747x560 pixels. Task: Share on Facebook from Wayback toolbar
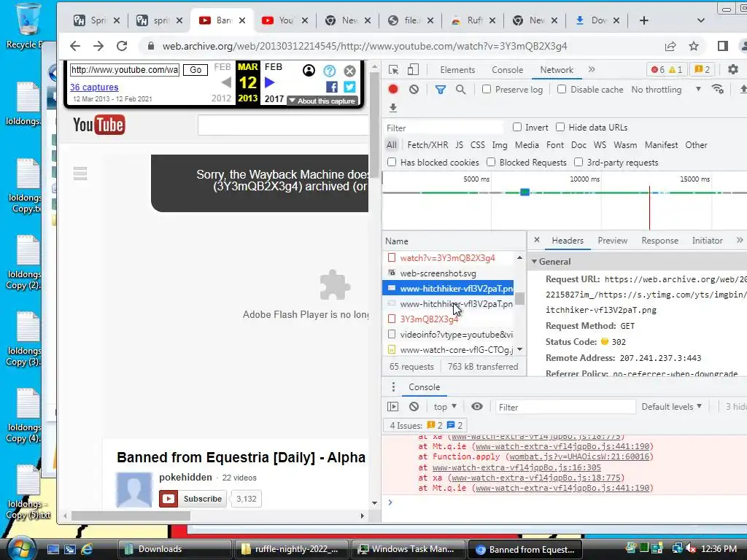click(x=332, y=87)
